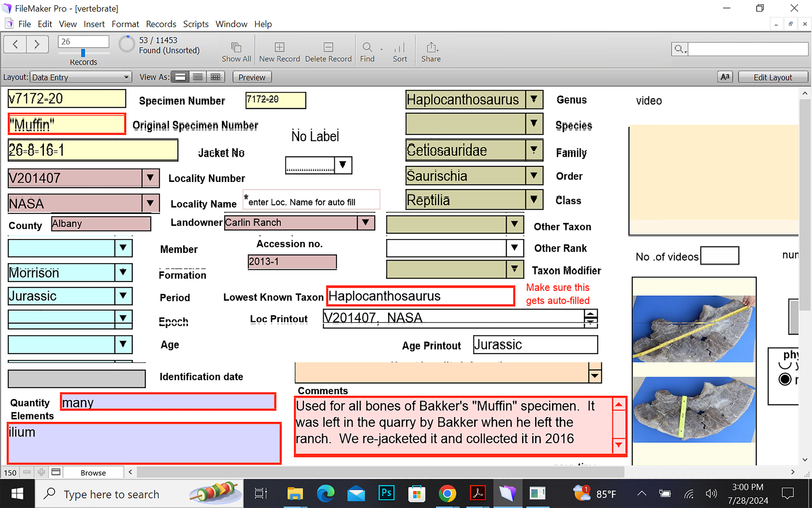The height and width of the screenshot is (508, 812).
Task: Open Windows Start menu
Action: click(17, 494)
